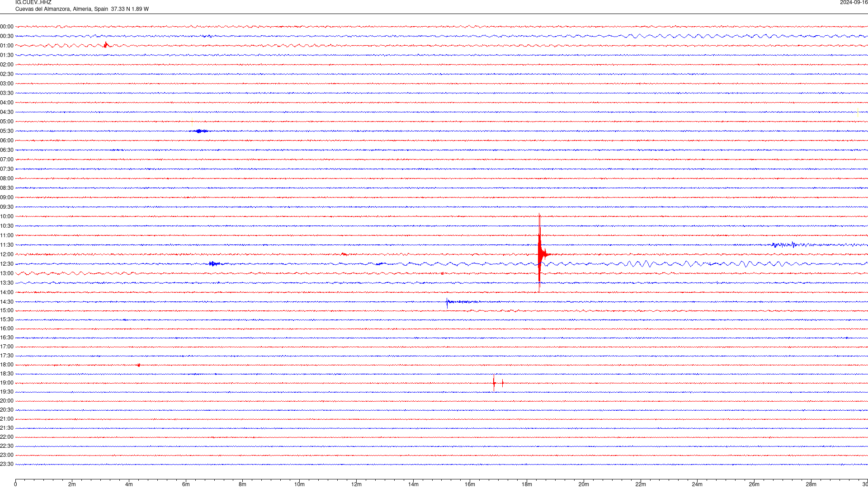Select the 09:30 trace time label
The image size is (868, 488).
(x=7, y=207)
